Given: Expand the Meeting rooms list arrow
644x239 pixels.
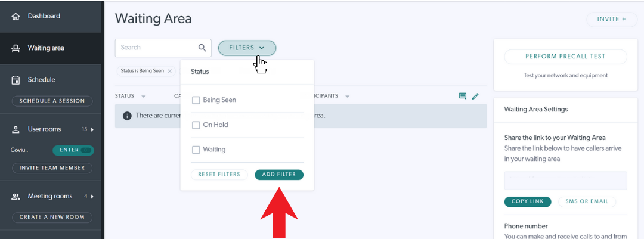Looking at the screenshot, I should click(x=92, y=196).
